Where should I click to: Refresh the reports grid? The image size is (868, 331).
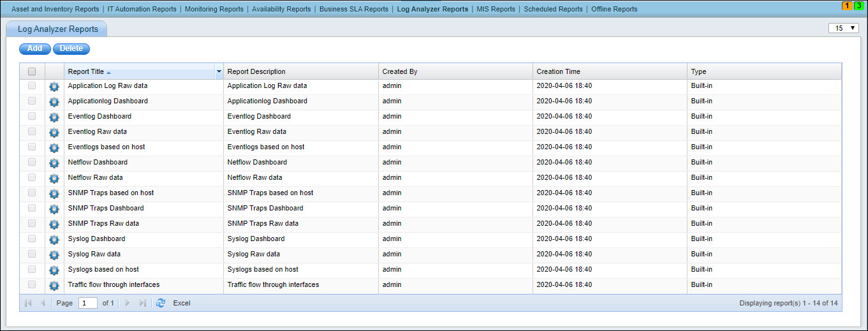(x=161, y=303)
